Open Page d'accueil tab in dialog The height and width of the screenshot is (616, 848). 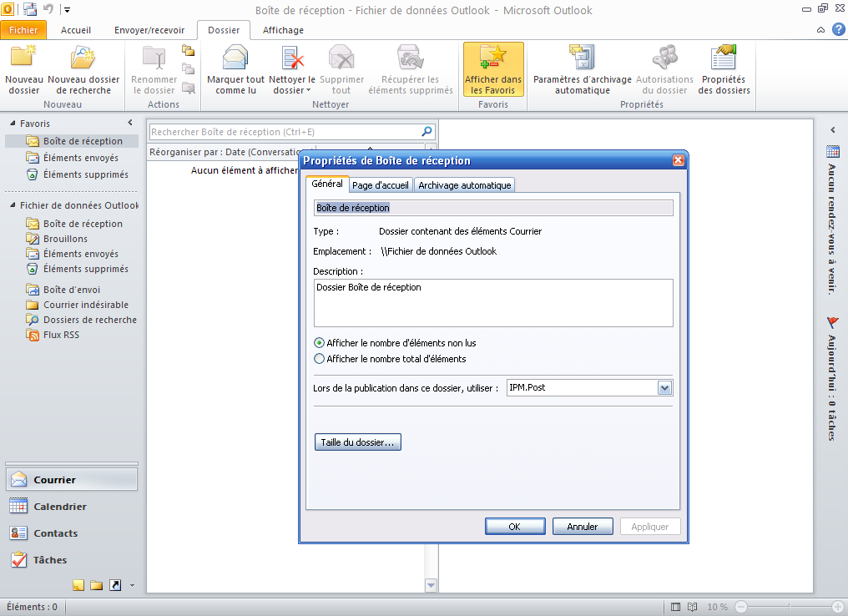(381, 185)
